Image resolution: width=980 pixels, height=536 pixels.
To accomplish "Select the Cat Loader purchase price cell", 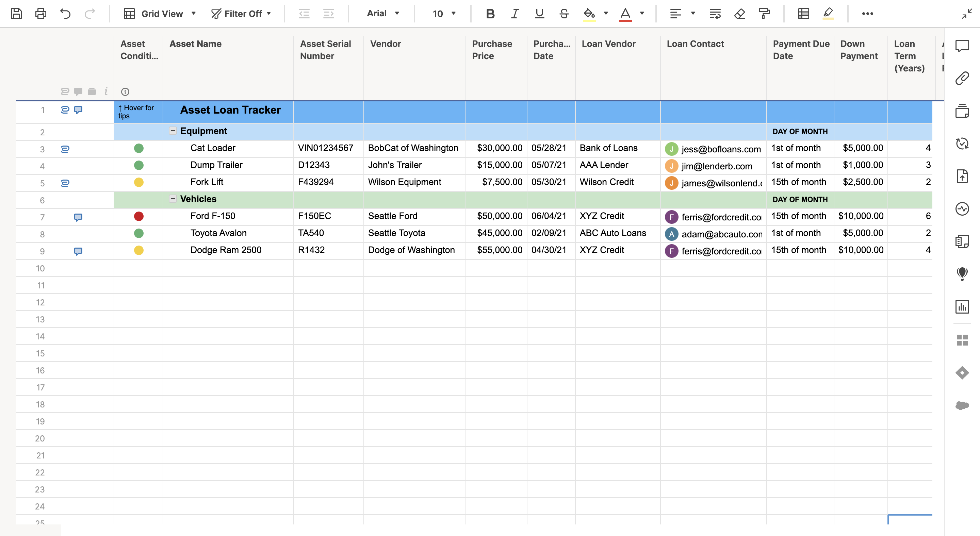I will click(496, 148).
